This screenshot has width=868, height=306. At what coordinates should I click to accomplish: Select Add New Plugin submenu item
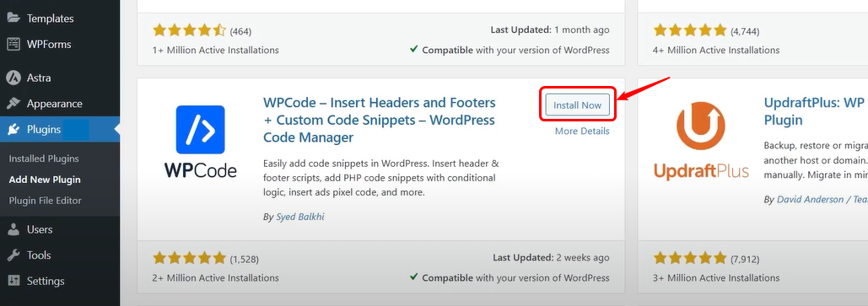tap(45, 180)
